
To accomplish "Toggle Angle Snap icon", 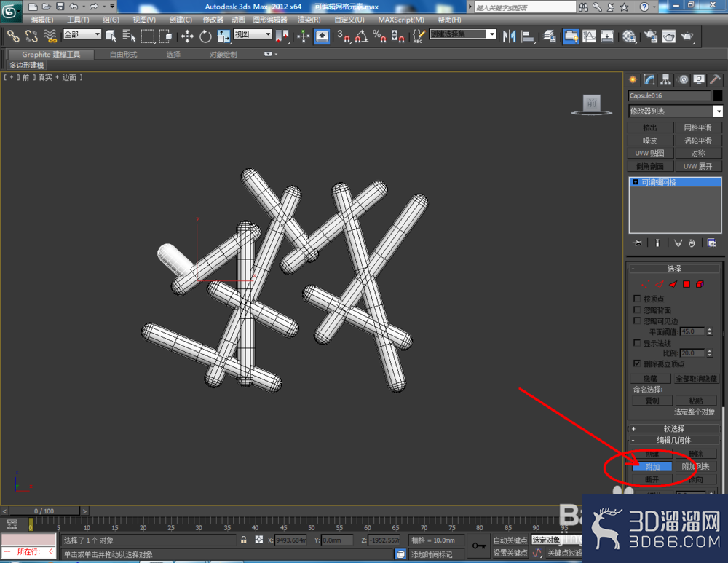I will click(361, 36).
